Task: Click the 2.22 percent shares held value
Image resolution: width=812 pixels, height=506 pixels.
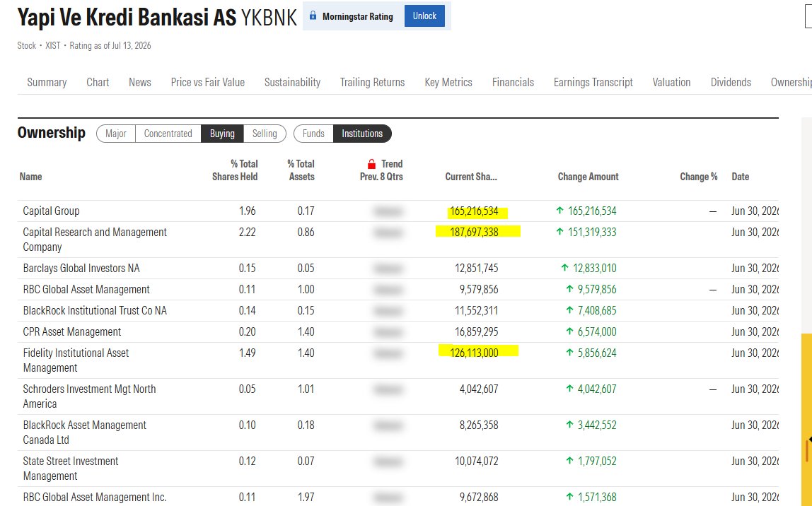Action: pyautogui.click(x=247, y=232)
